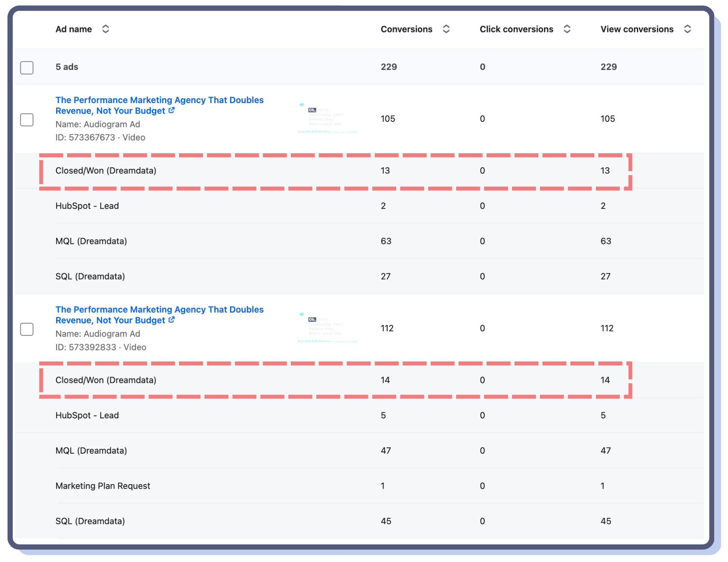728x562 pixels.
Task: Open the ad title link above ID 573392833
Action: point(159,315)
